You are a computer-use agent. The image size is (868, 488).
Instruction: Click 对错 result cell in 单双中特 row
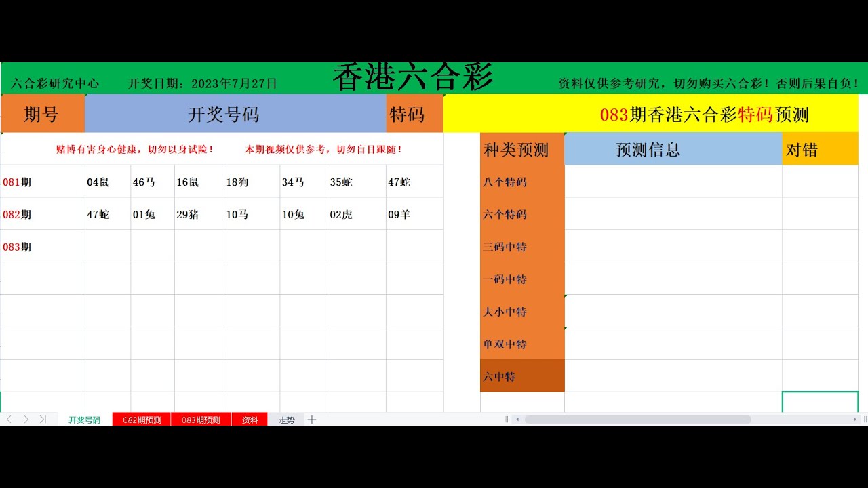[820, 344]
